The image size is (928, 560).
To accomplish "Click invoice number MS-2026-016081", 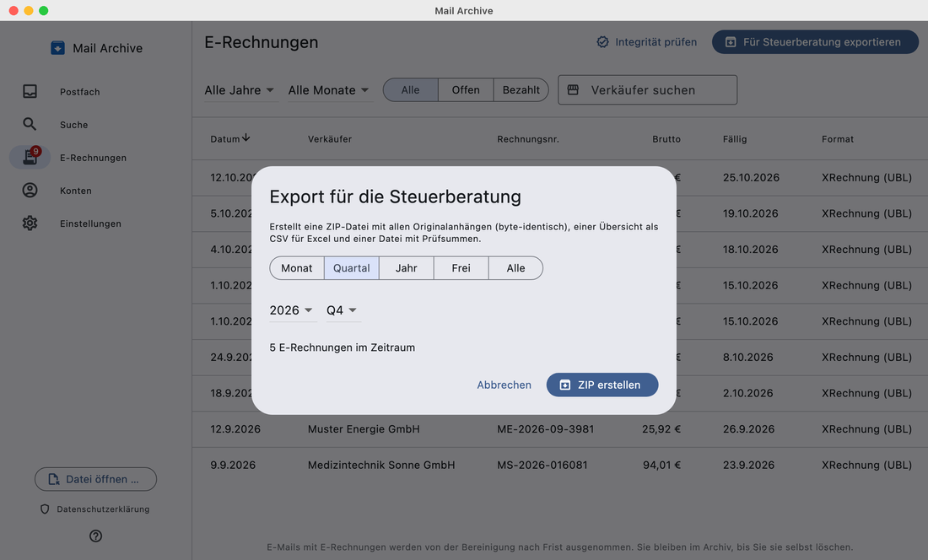I will tap(542, 466).
